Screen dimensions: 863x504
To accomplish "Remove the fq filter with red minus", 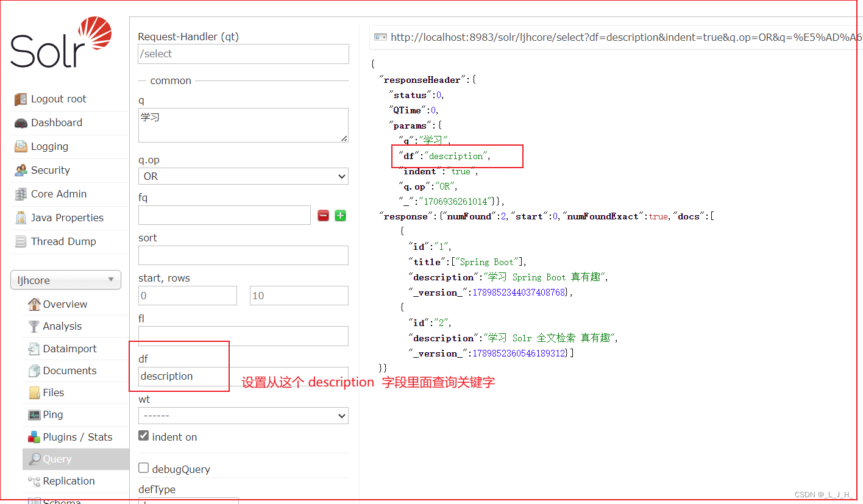I will click(x=324, y=215).
